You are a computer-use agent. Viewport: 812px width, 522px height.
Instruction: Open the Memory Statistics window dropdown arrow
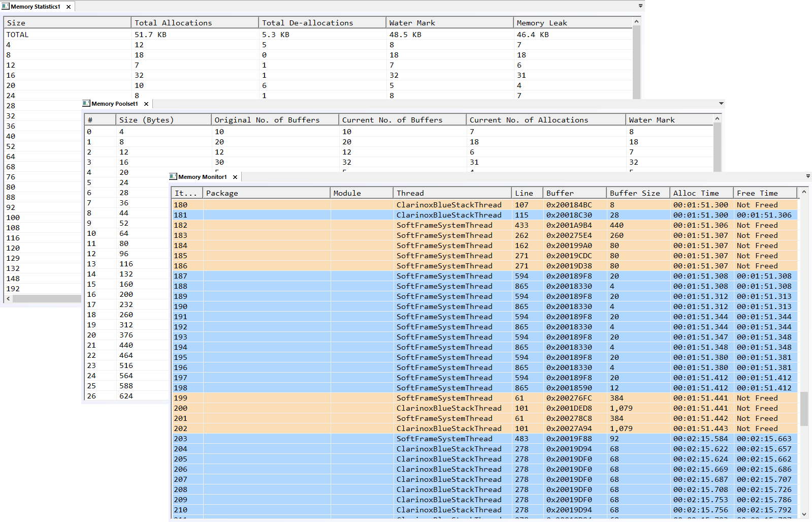click(x=640, y=6)
